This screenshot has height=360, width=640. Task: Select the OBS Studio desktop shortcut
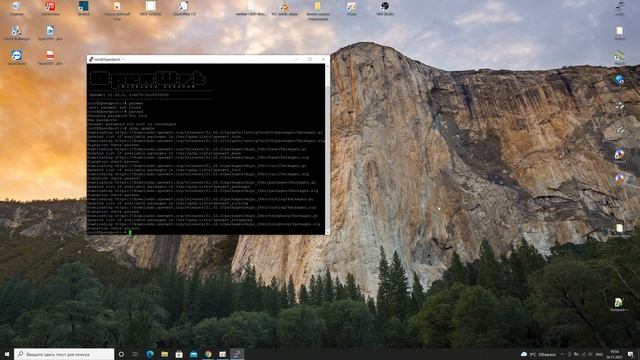[x=385, y=8]
